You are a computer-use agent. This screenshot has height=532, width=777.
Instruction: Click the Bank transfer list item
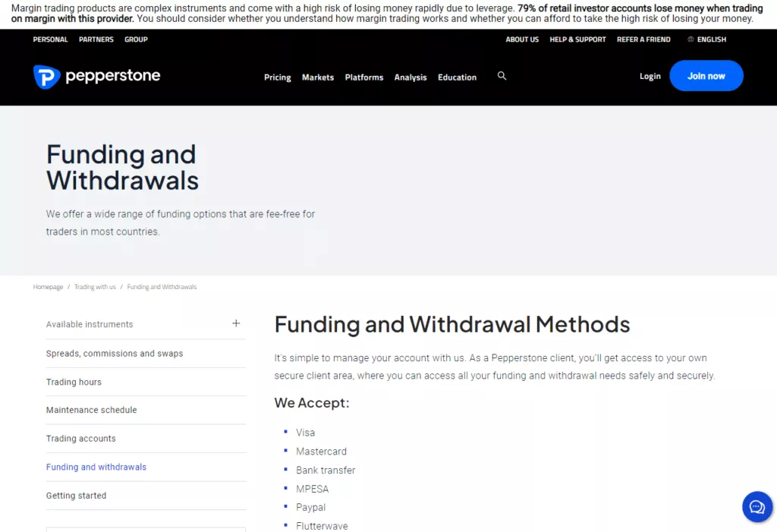326,470
